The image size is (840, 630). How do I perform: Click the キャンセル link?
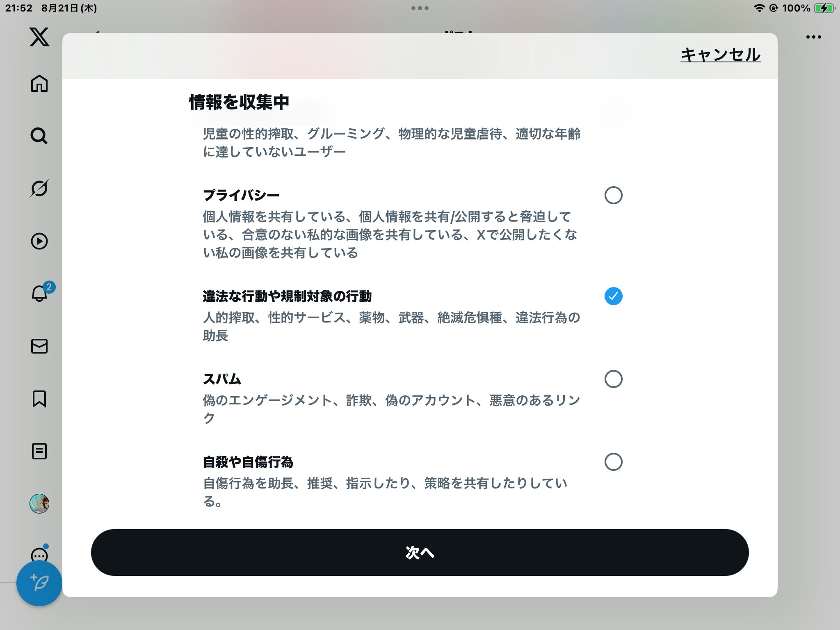(x=721, y=55)
